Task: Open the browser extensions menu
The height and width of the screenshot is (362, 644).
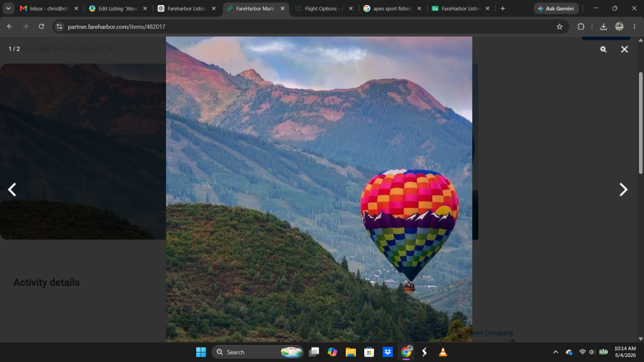Action: point(580,26)
